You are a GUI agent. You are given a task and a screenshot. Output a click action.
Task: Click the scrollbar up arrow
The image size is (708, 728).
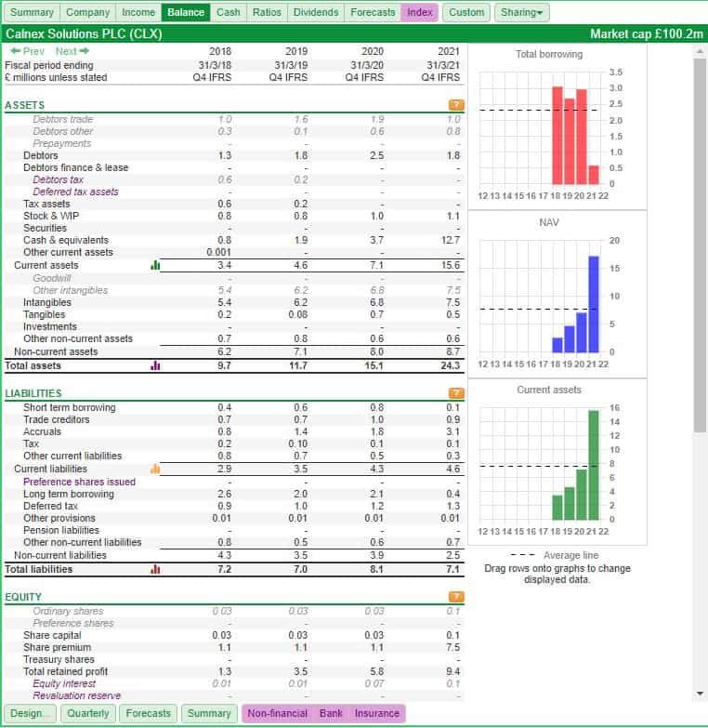click(700, 51)
